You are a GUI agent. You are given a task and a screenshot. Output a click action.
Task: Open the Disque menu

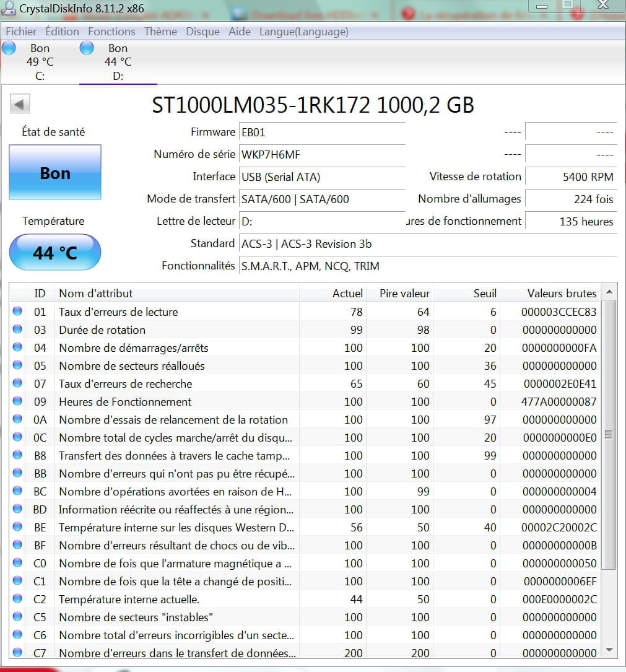click(x=202, y=32)
